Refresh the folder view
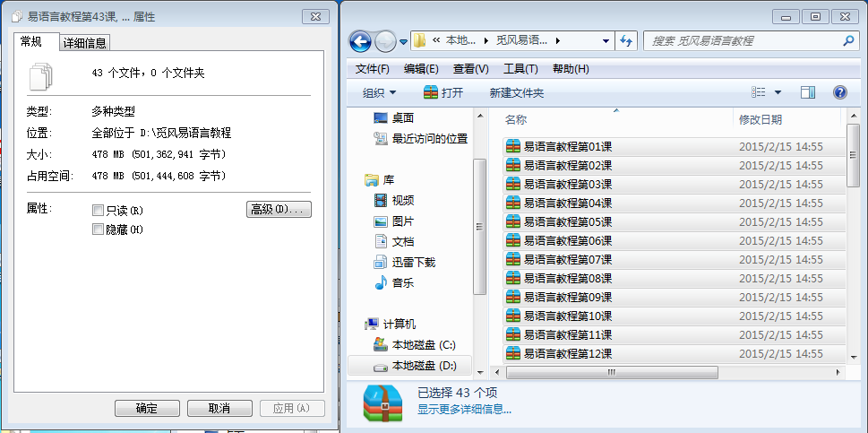 tap(625, 41)
